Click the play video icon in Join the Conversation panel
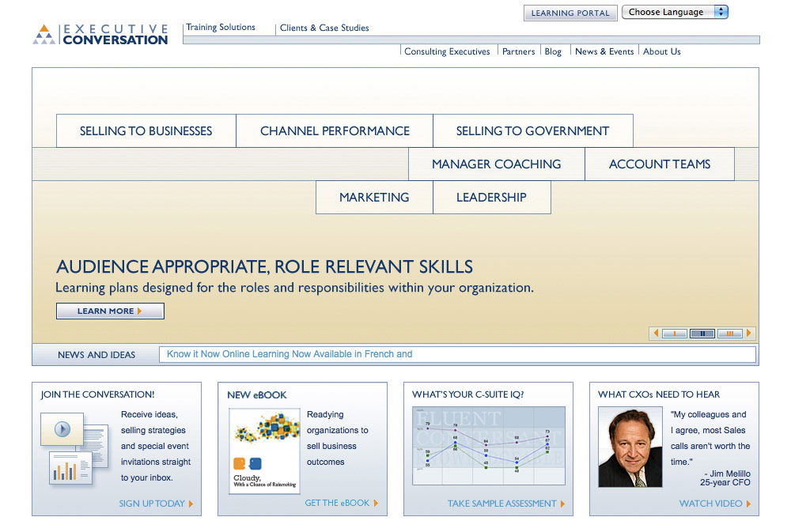The width and height of the screenshot is (791, 532). pyautogui.click(x=62, y=431)
